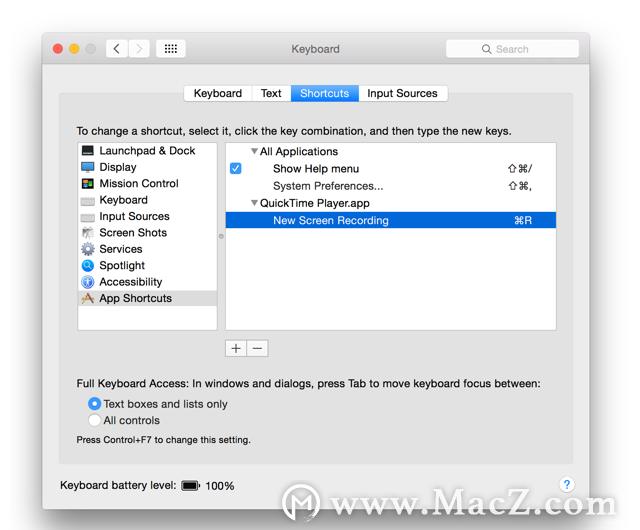Click the keyboard battery level icon
This screenshot has height=530, width=640.
(x=190, y=486)
